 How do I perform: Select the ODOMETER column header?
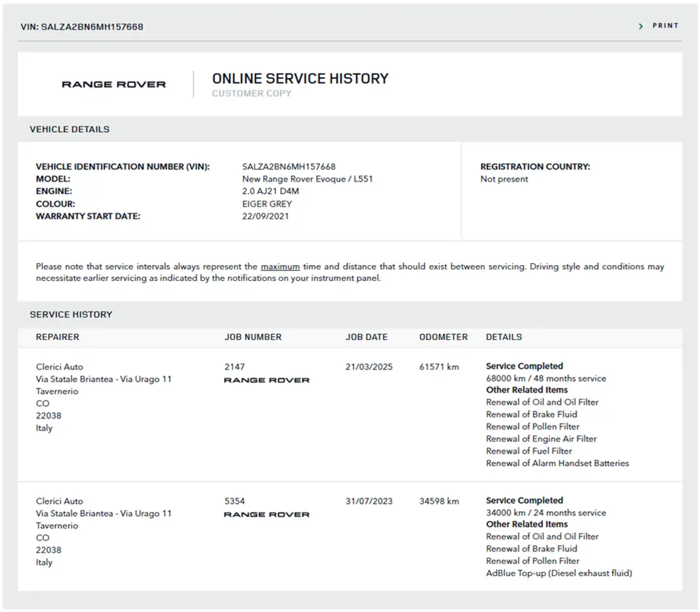443,337
